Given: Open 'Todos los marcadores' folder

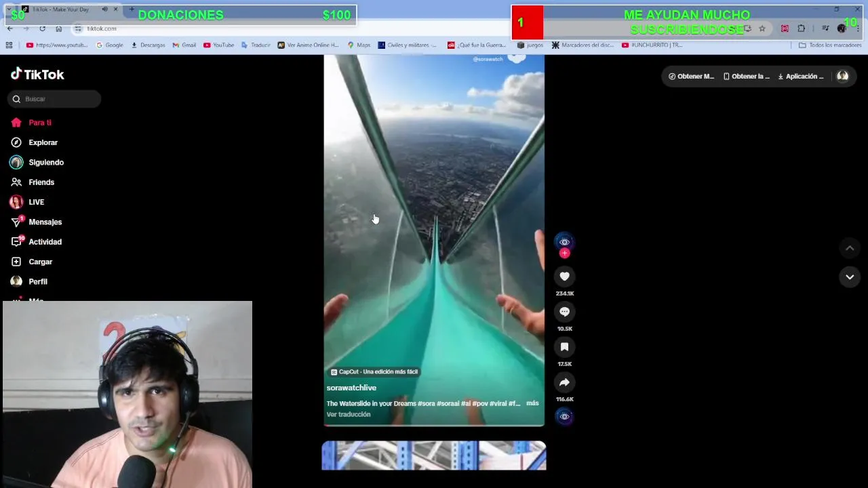Looking at the screenshot, I should point(830,45).
